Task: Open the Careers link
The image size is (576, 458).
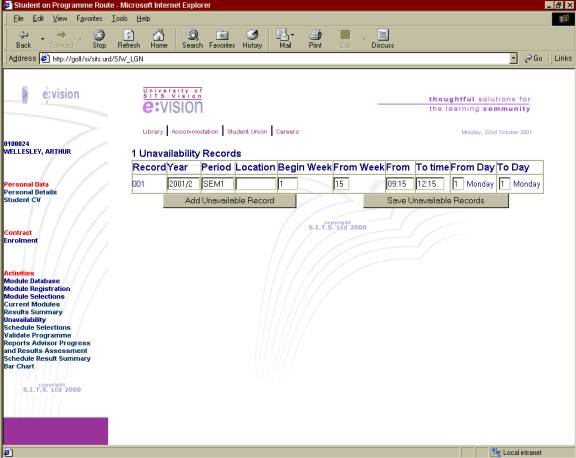Action: pos(287,131)
